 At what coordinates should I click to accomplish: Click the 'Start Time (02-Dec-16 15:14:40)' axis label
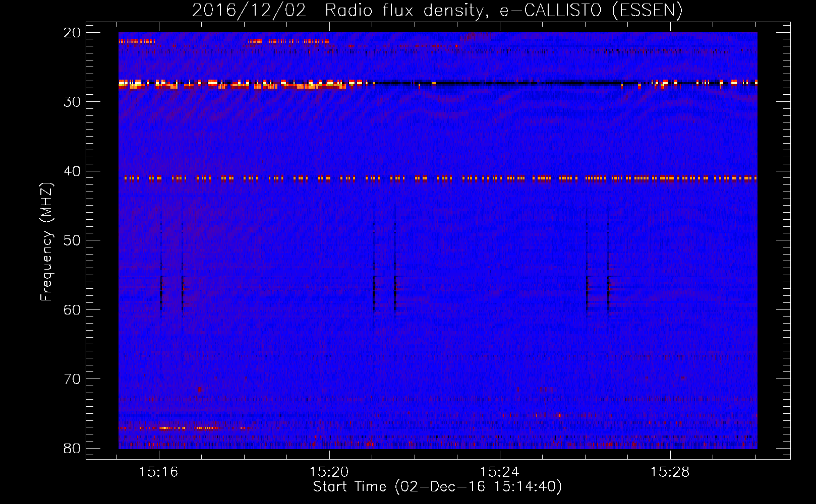[x=437, y=487]
